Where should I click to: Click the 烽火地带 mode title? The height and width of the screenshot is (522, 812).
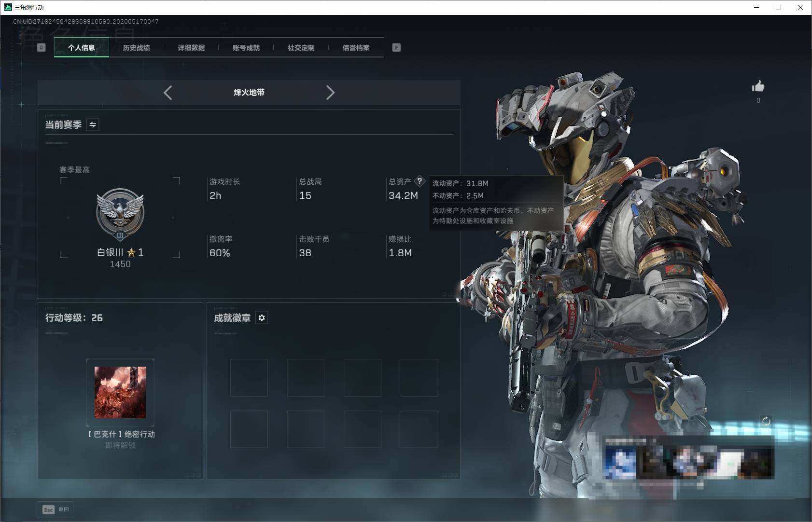(x=249, y=93)
